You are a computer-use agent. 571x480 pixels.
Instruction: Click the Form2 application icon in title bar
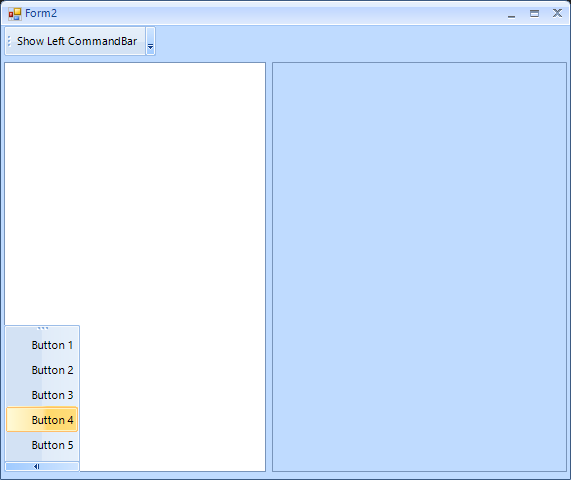pos(15,14)
